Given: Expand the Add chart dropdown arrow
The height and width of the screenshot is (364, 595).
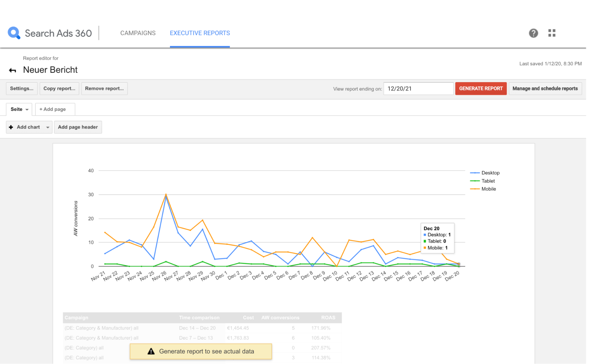Looking at the screenshot, I should tap(48, 127).
